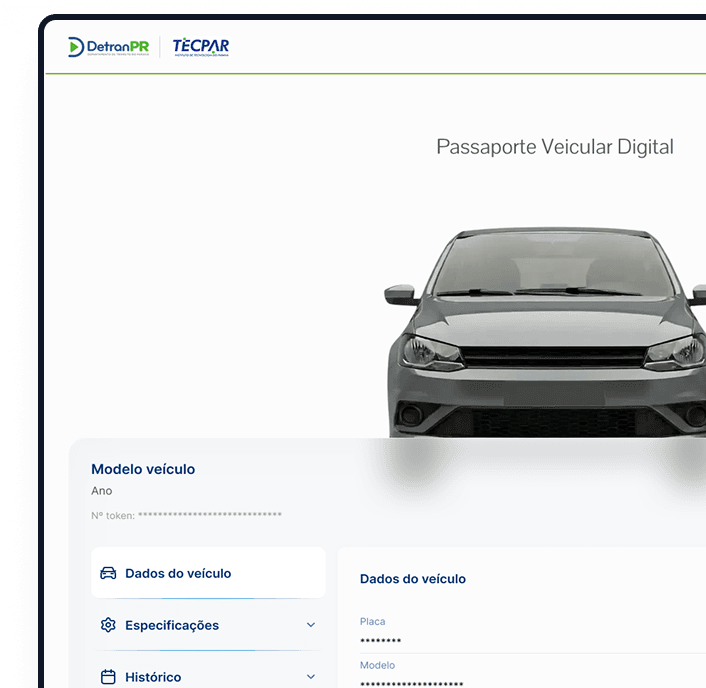The image size is (706, 688).
Task: Click the Modelo field masked value
Action: point(412,684)
